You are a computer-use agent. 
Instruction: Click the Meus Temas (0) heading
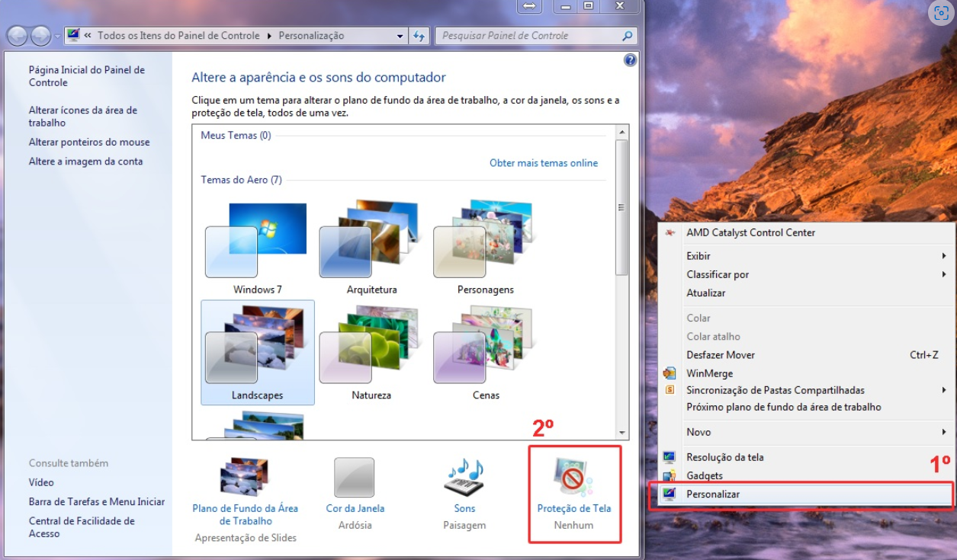click(x=236, y=136)
